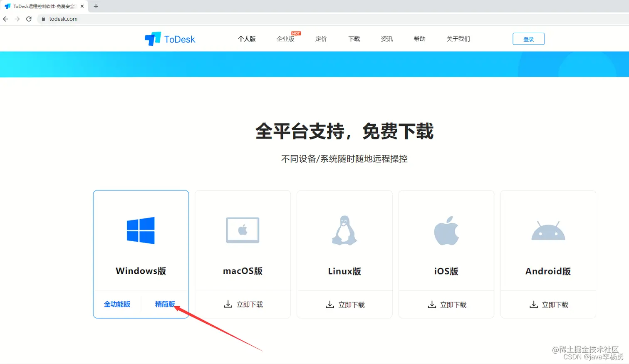The width and height of the screenshot is (629, 364).
Task: Download Windows 全功能版
Action: pos(117,304)
